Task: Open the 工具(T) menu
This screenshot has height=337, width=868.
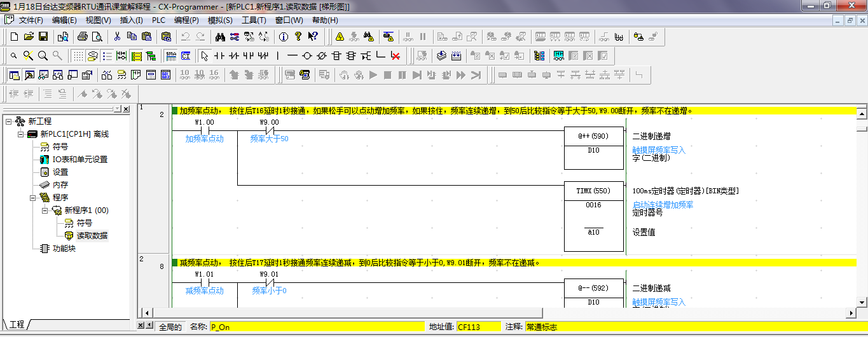Action: 254,20
